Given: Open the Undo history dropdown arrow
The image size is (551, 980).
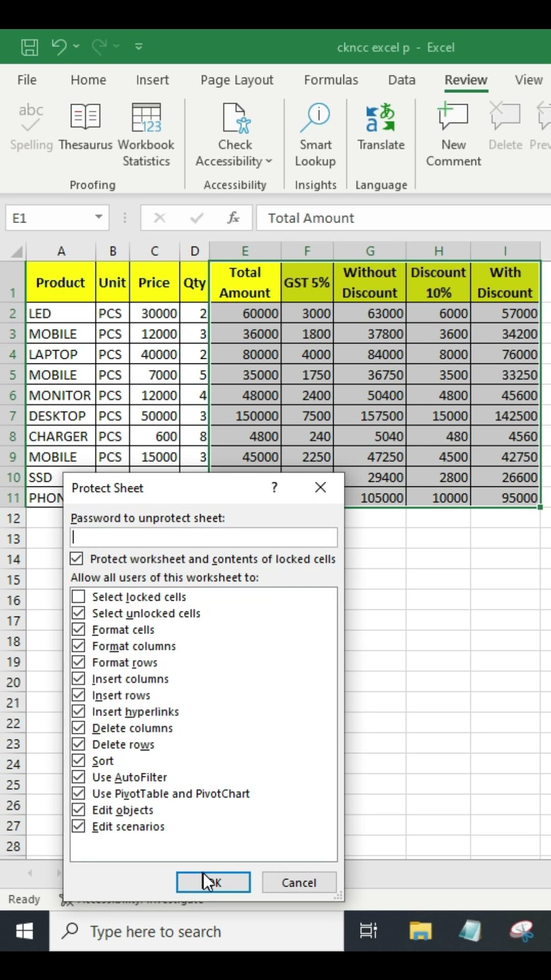Looking at the screenshot, I should pos(77,46).
